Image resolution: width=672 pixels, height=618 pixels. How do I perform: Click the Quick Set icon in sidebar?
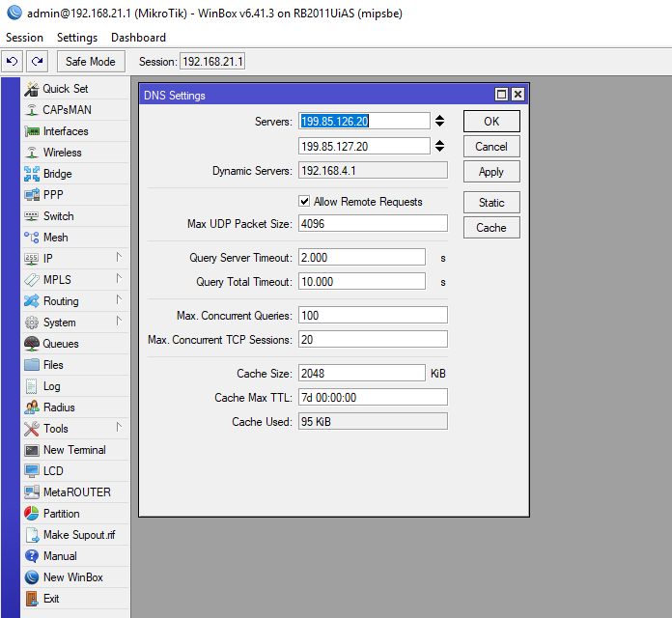pos(32,89)
